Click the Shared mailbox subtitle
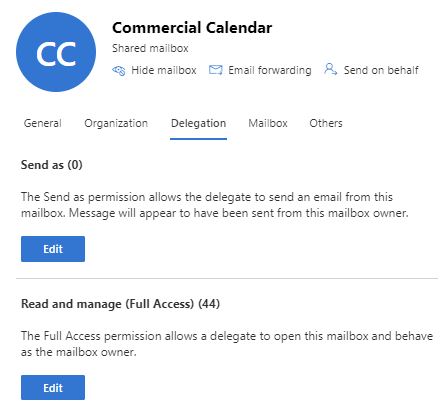441x414 pixels. (x=150, y=48)
